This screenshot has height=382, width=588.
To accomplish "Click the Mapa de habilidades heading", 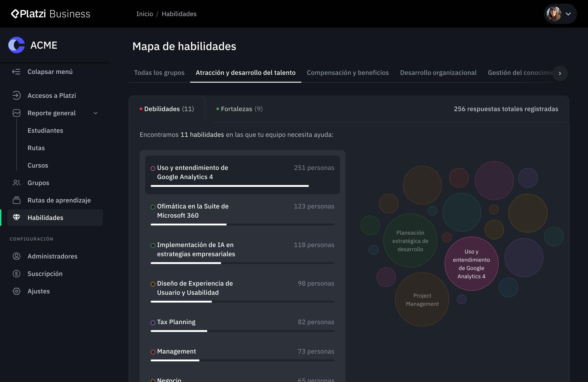I will 184,46.
